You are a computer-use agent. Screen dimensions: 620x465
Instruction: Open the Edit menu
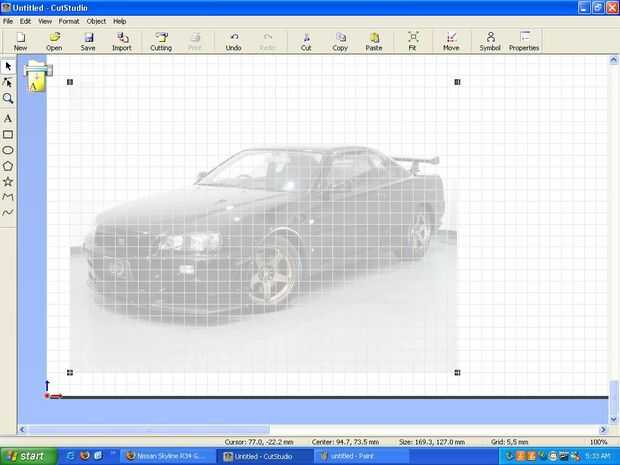[25, 21]
